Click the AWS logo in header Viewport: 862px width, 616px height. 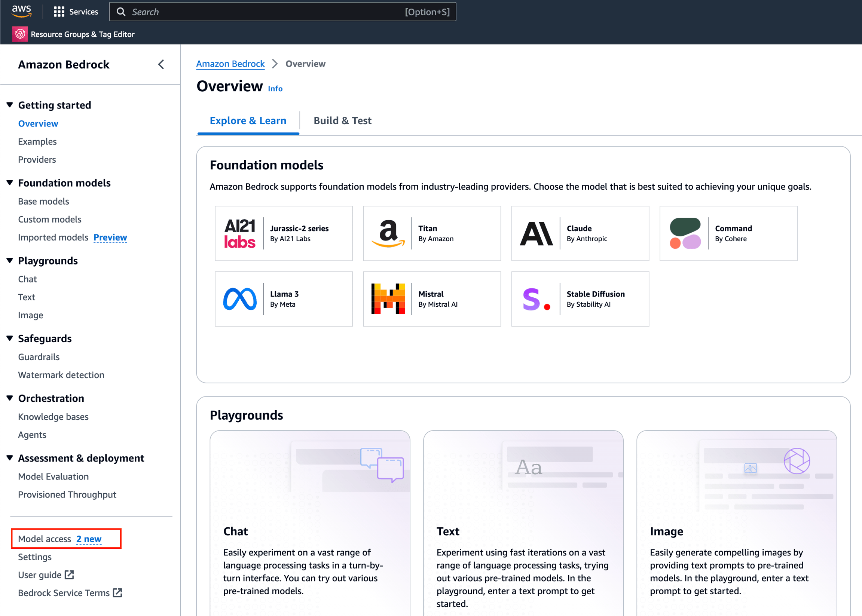pos(21,11)
